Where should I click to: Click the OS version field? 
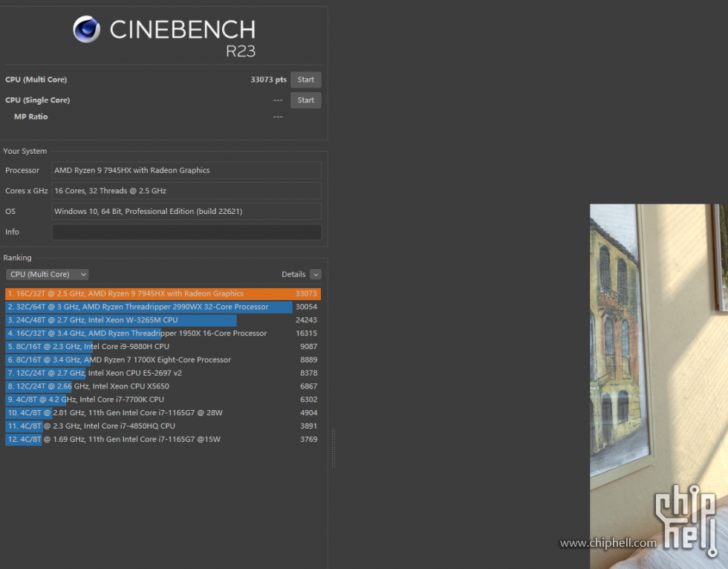pos(186,211)
